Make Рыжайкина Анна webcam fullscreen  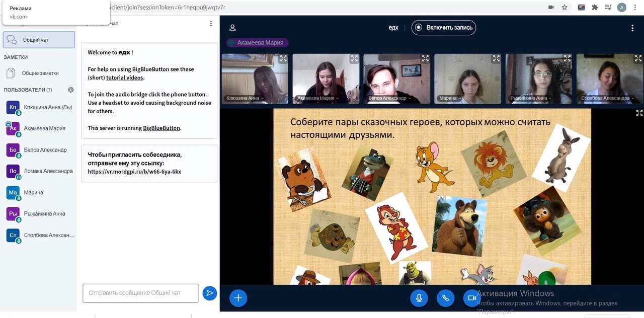[x=567, y=58]
